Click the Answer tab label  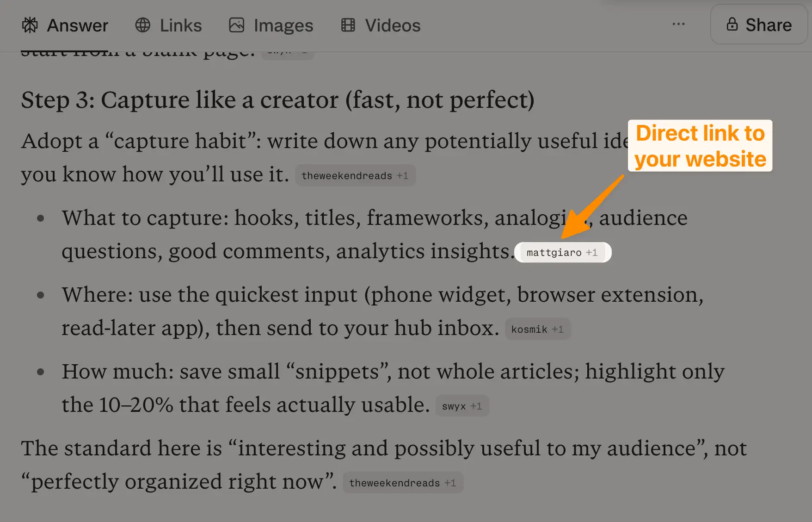coord(77,25)
